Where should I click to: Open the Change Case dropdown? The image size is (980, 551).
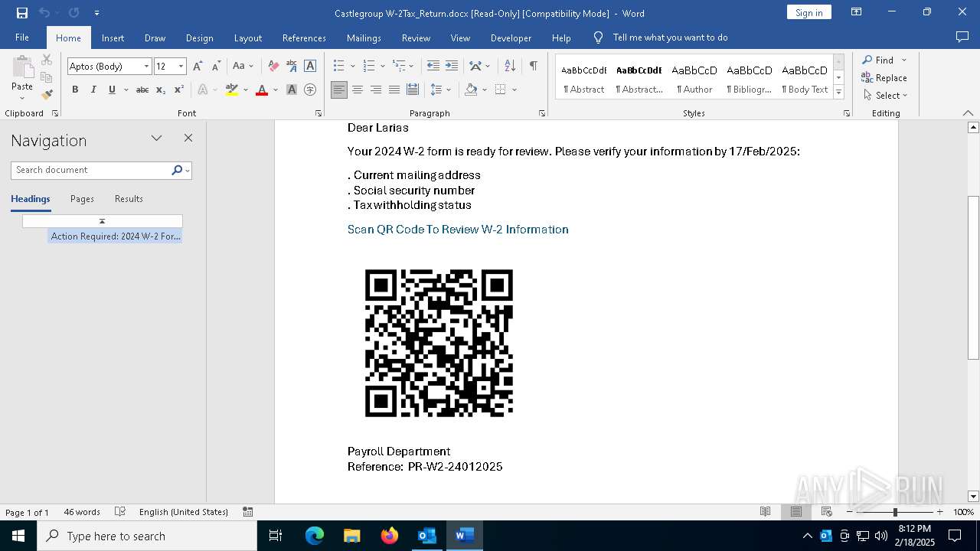(243, 67)
